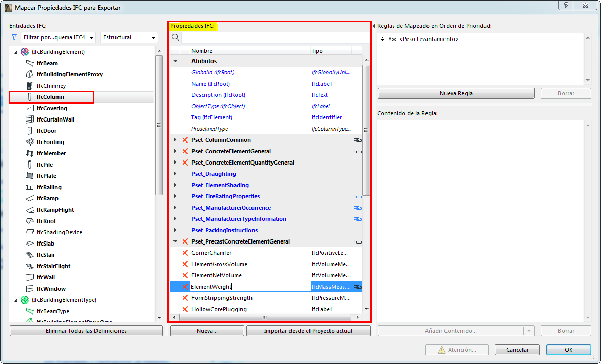Screen dimensions: 601x364
Task: Select the Name (IfcRoot) attribute
Action: click(210, 84)
